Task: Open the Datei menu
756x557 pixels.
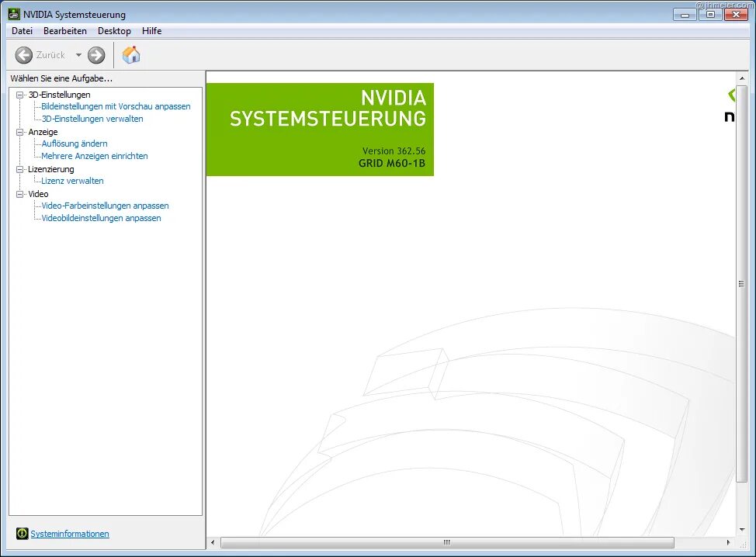Action: point(23,31)
